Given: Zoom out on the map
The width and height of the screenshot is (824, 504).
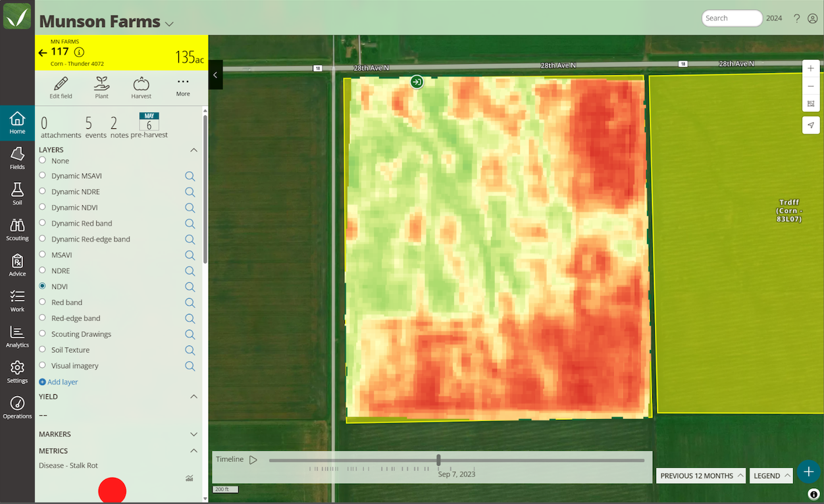Looking at the screenshot, I should [x=811, y=86].
